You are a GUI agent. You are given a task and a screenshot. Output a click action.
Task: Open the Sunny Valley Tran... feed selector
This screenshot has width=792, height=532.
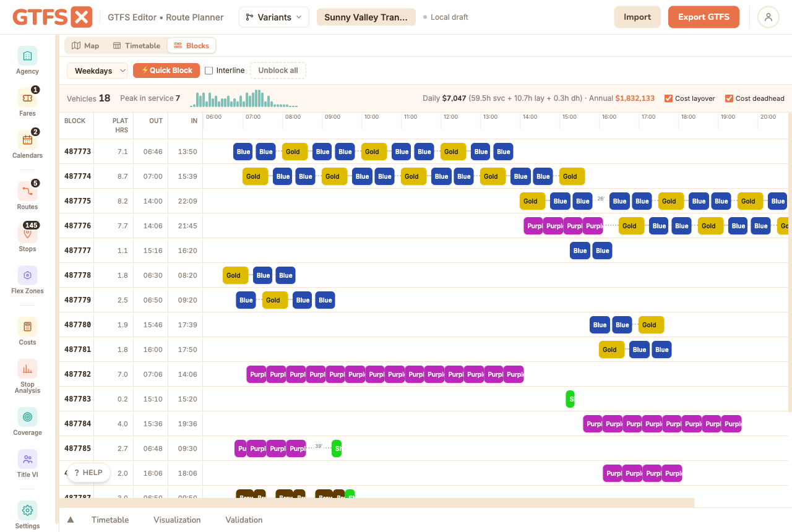(x=366, y=17)
